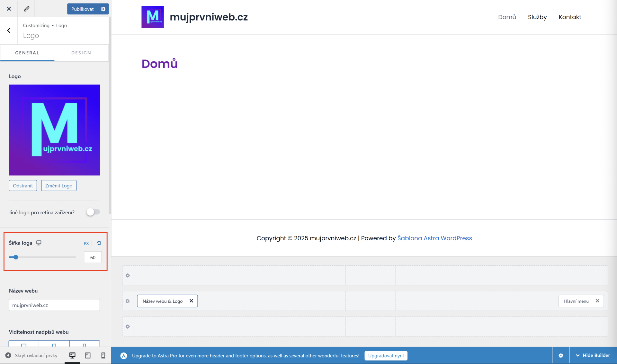Click the Šířka loga slider handle
This screenshot has width=617, height=364.
point(16,257)
